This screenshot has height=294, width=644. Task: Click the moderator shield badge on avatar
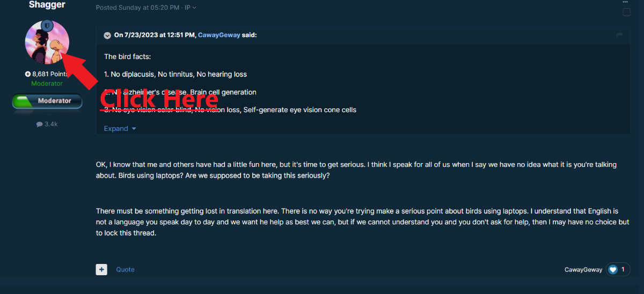point(47,25)
